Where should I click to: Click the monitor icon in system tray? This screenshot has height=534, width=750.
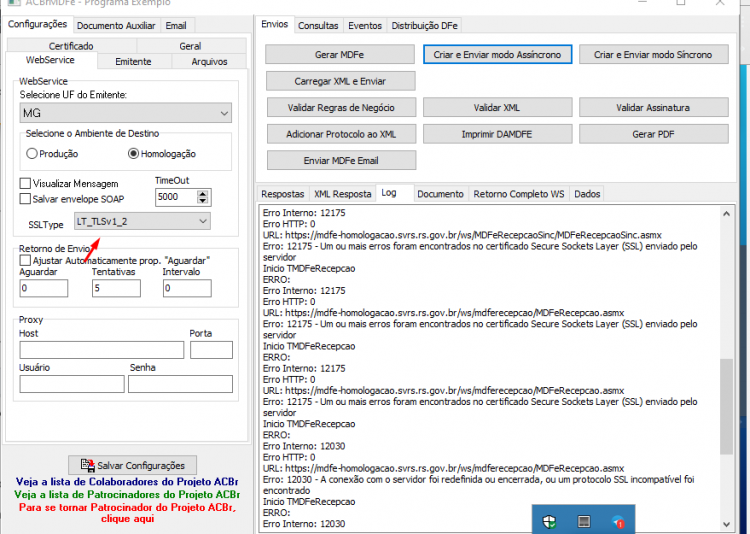coord(584,521)
